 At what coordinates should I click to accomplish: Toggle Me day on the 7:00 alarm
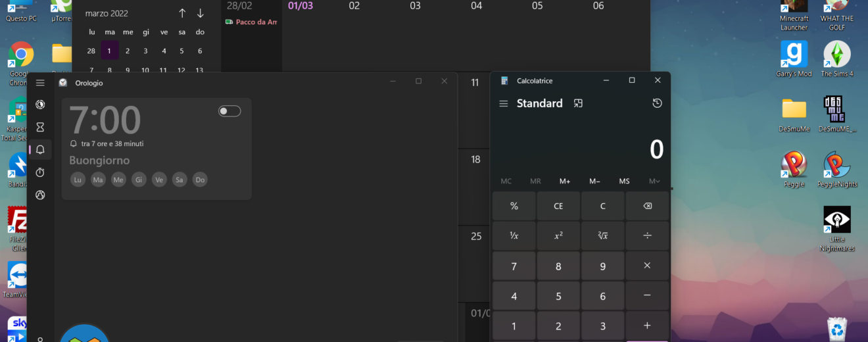coord(118,180)
